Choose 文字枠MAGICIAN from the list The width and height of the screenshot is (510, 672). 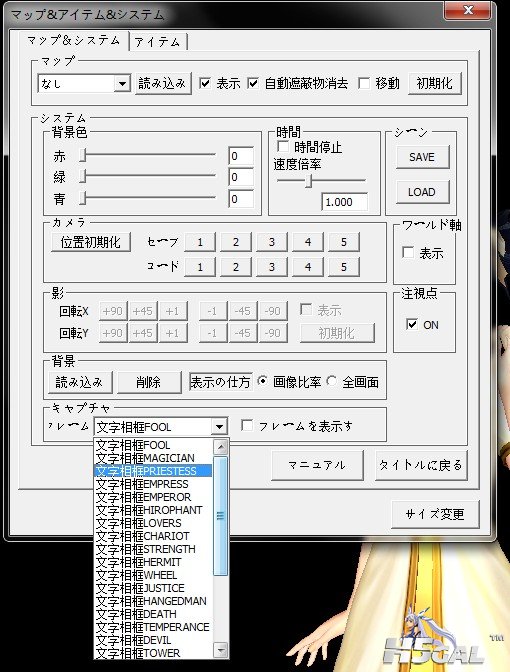coord(153,458)
